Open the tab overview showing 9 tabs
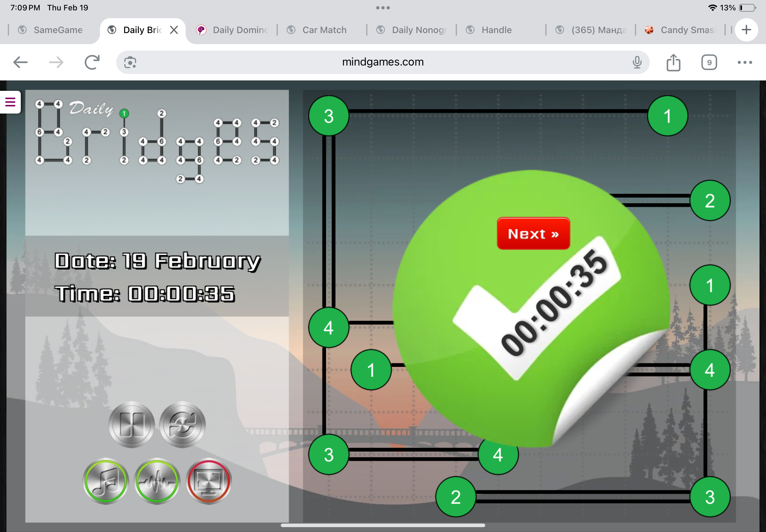 [x=709, y=62]
